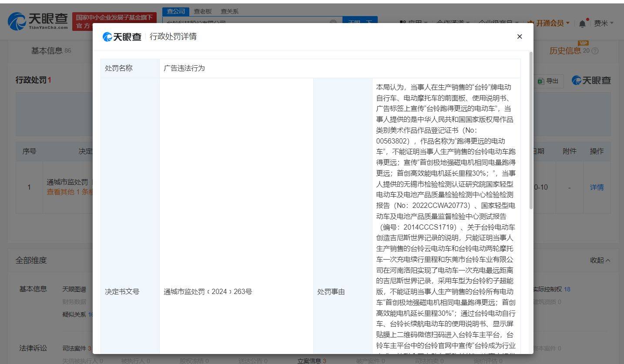Open the notification bell icon
The height and width of the screenshot is (364, 624).
pyautogui.click(x=582, y=23)
